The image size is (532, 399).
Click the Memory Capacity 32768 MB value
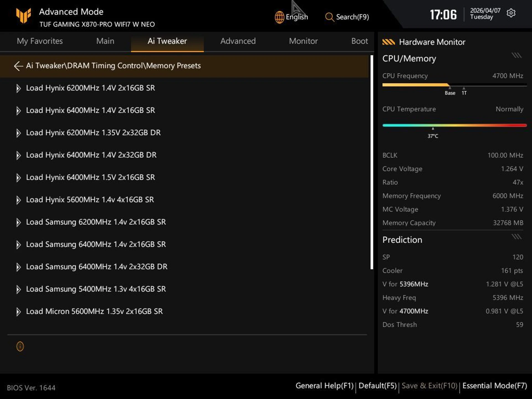[x=508, y=223]
